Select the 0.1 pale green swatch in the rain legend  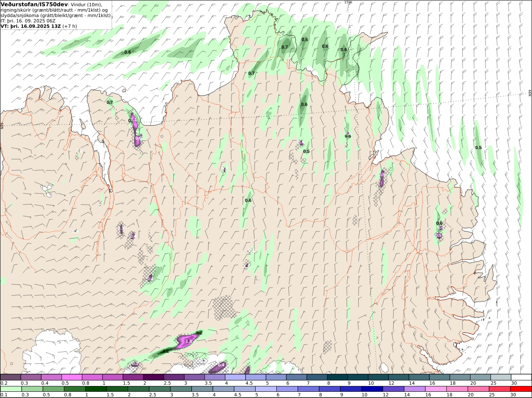(x=11, y=389)
